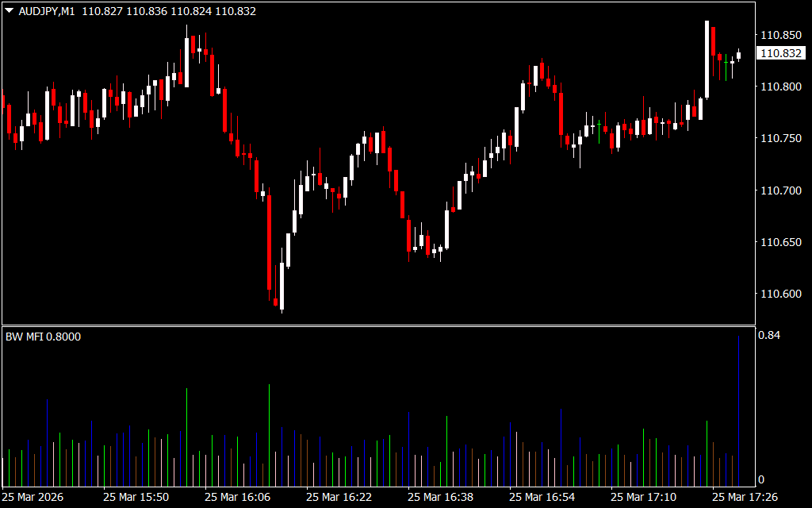Click the BW MFI 0.8000 indicator label
812x508 pixels.
[44, 337]
